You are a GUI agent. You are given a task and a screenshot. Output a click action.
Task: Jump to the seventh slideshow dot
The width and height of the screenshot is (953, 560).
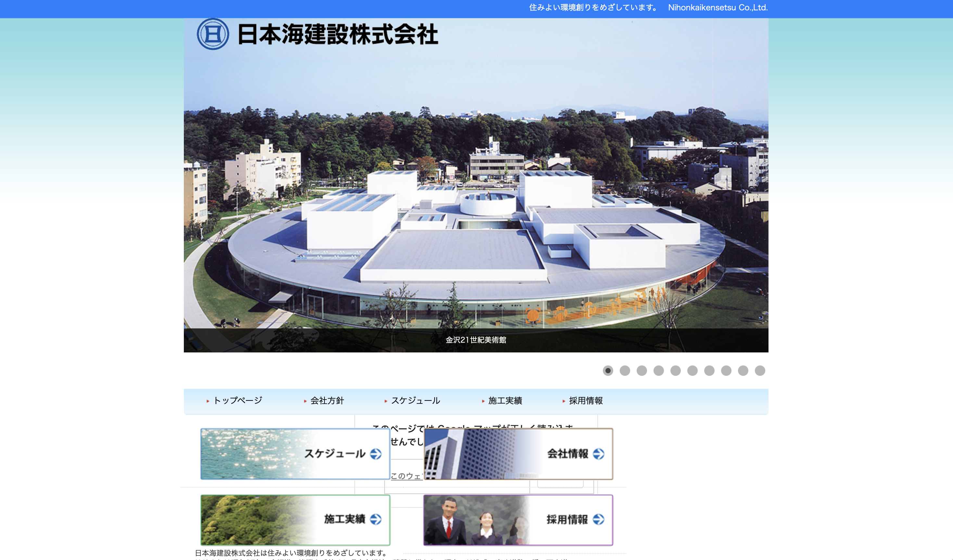pyautogui.click(x=709, y=371)
